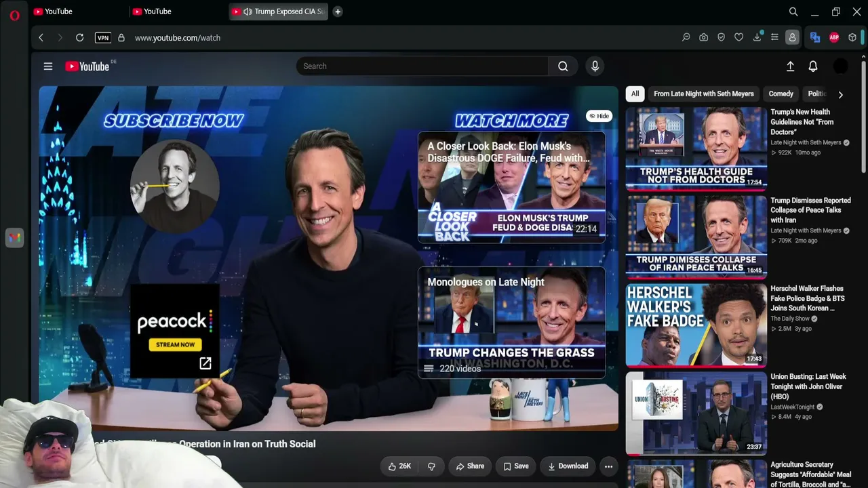Open the Peacock Stream Now card
This screenshot has height=488, width=868.
click(x=175, y=329)
